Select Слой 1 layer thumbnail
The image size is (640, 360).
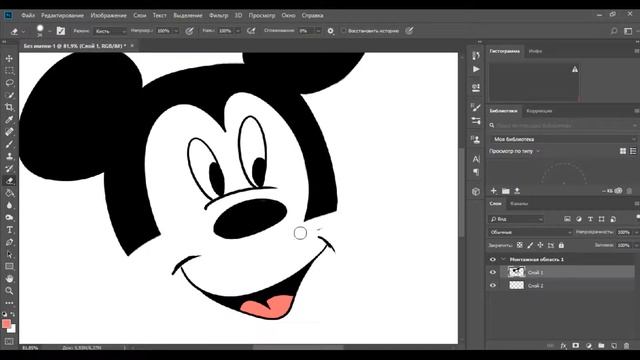click(516, 272)
